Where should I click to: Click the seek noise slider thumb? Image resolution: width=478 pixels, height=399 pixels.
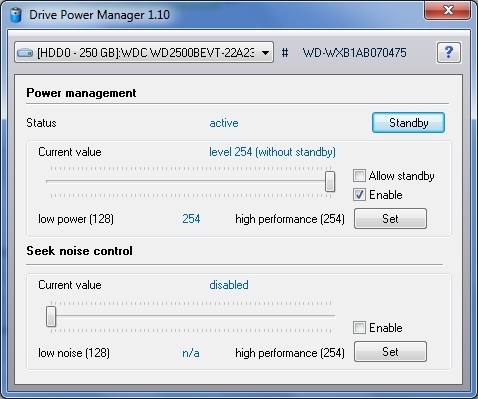click(x=51, y=316)
